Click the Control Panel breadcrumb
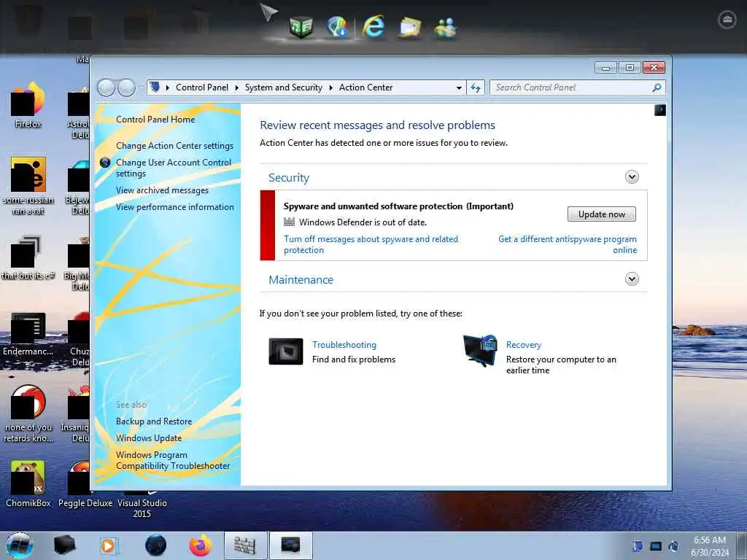Screen dimensions: 747x560 202,87
